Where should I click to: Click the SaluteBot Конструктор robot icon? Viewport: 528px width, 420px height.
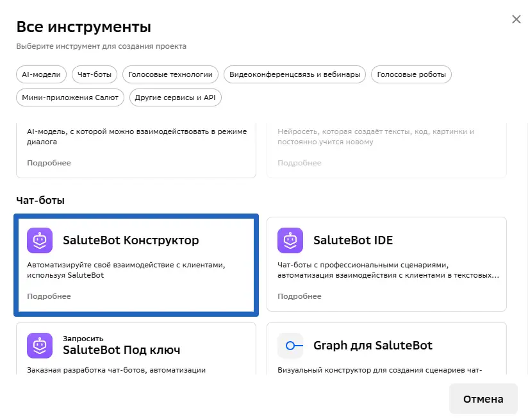point(40,241)
